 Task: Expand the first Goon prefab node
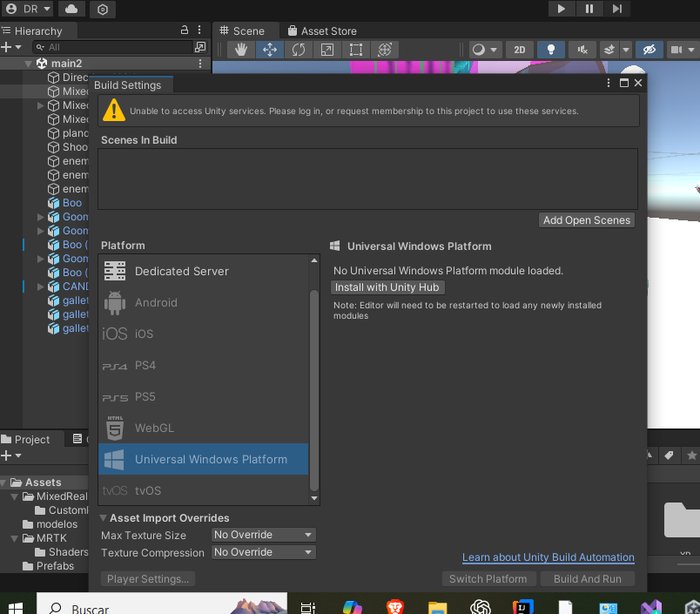[40, 217]
